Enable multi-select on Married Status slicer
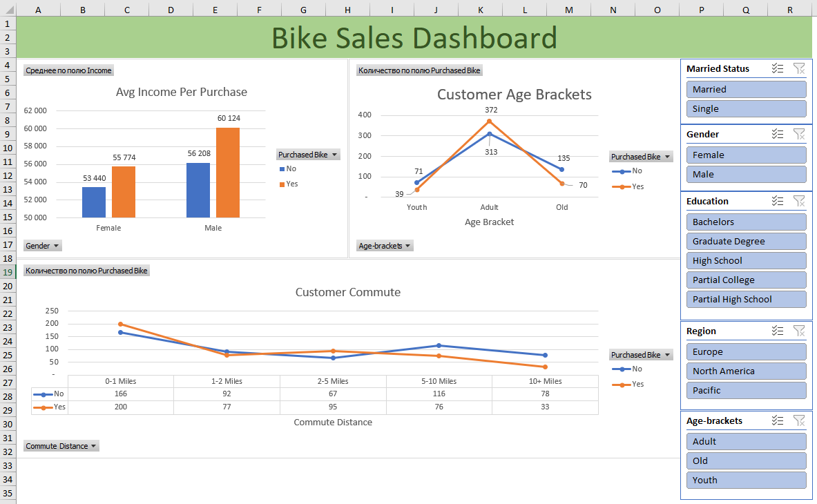The height and width of the screenshot is (504, 817). pyautogui.click(x=778, y=68)
